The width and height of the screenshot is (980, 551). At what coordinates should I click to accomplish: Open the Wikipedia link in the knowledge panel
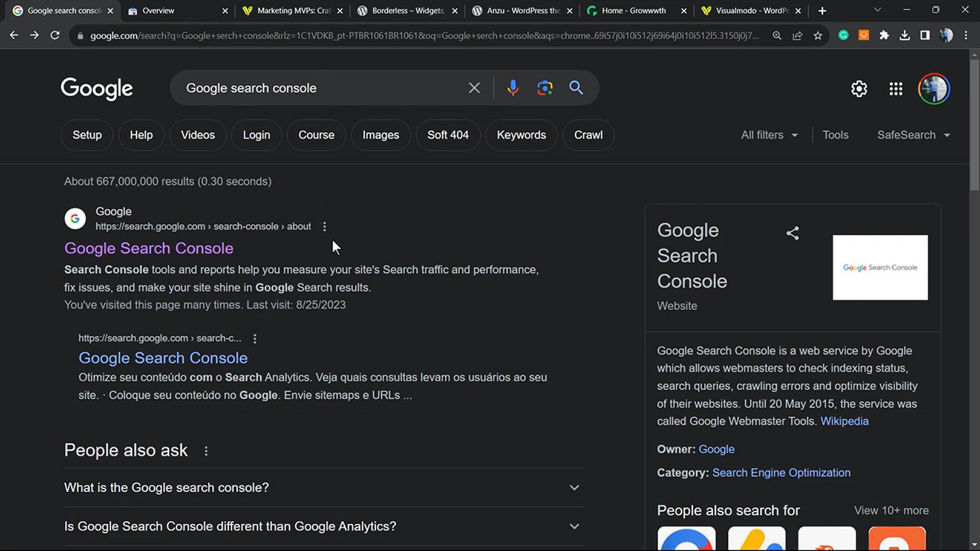[845, 421]
